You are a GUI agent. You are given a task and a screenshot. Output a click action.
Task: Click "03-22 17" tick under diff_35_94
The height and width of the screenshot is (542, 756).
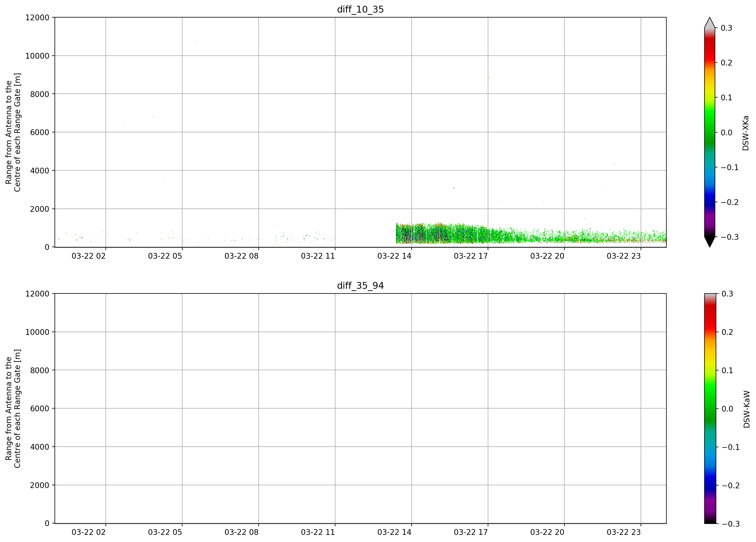pyautogui.click(x=471, y=532)
